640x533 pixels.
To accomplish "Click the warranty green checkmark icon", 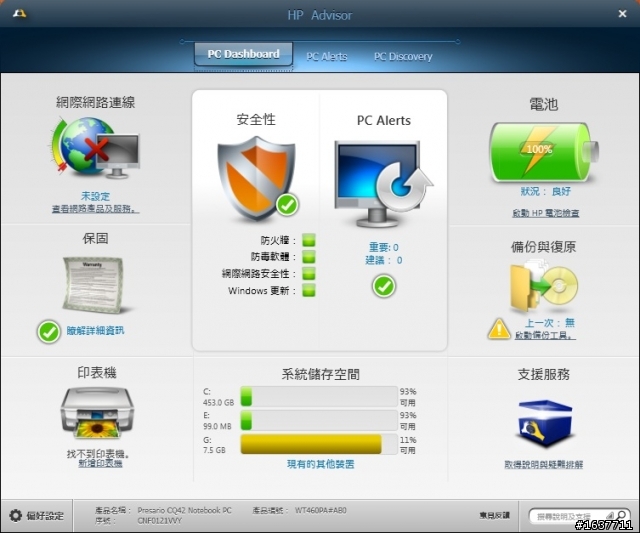I will click(49, 331).
